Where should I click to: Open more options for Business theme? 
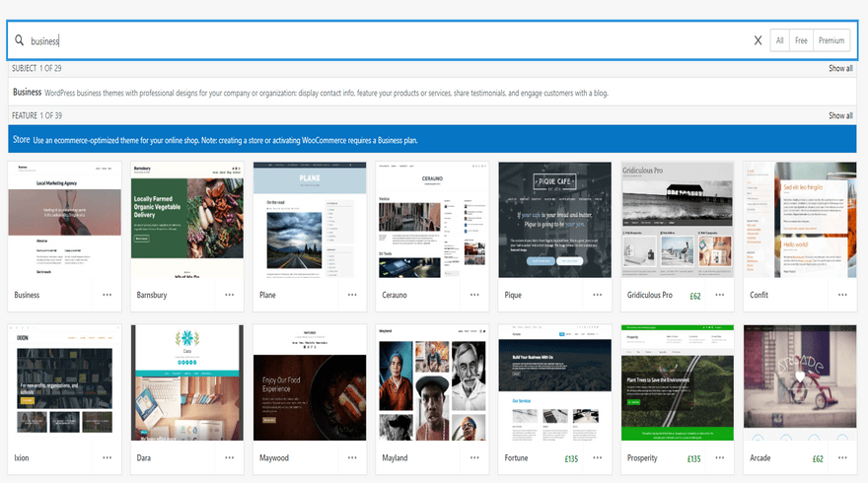107,295
